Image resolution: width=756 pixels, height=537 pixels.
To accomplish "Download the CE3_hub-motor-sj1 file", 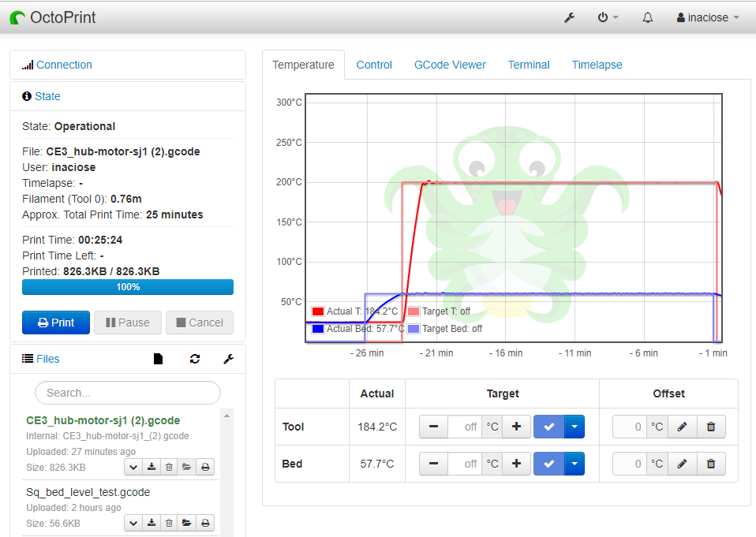I will [x=152, y=467].
